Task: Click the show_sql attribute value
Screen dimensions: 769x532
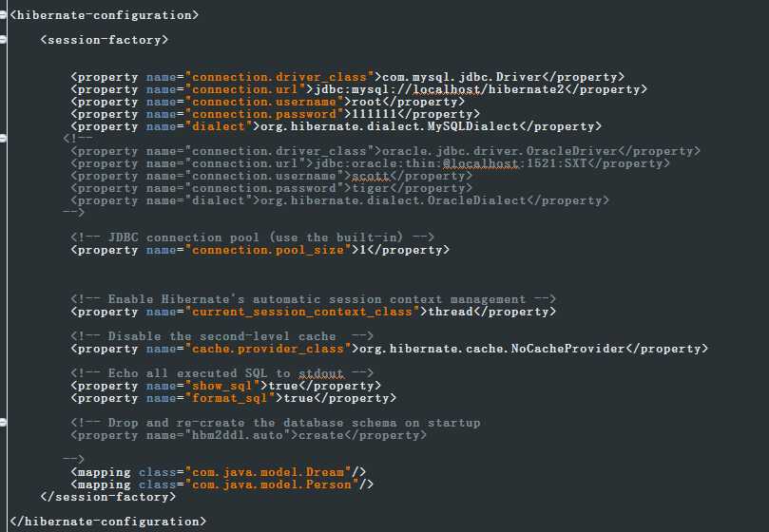Action: click(222, 386)
